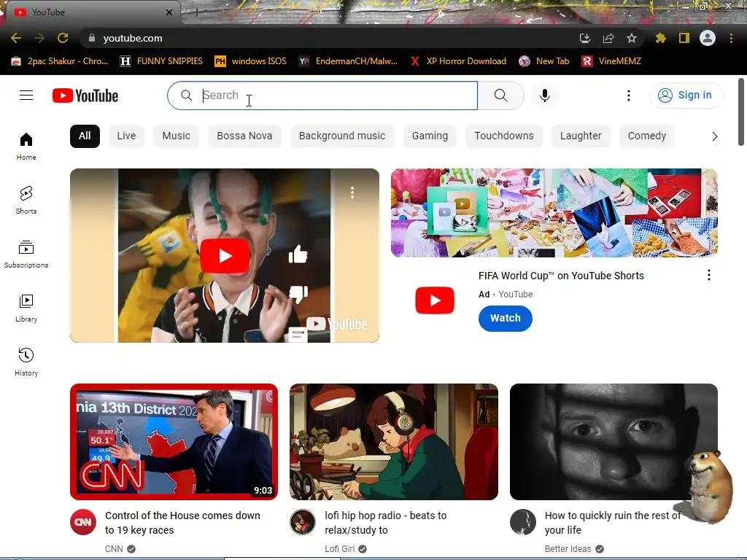The height and width of the screenshot is (560, 747).
Task: Go back with the browser back arrow
Action: pyautogui.click(x=16, y=38)
